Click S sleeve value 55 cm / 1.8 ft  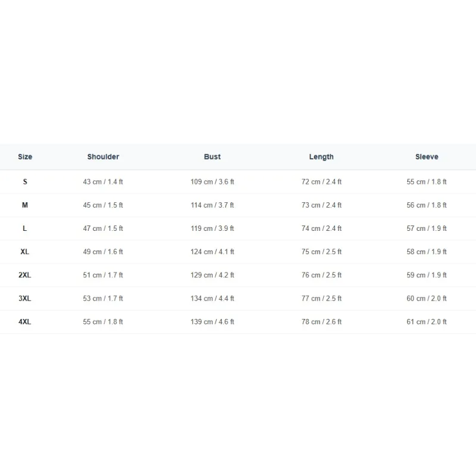pos(427,182)
